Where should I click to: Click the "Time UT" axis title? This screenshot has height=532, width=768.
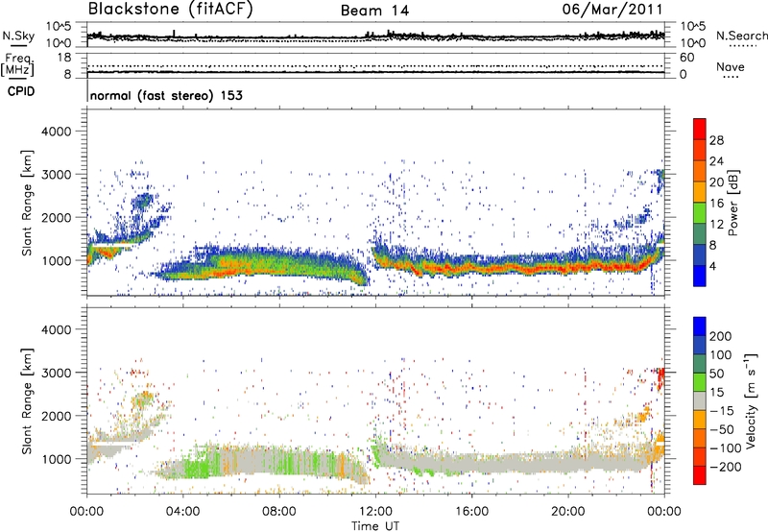(375, 526)
